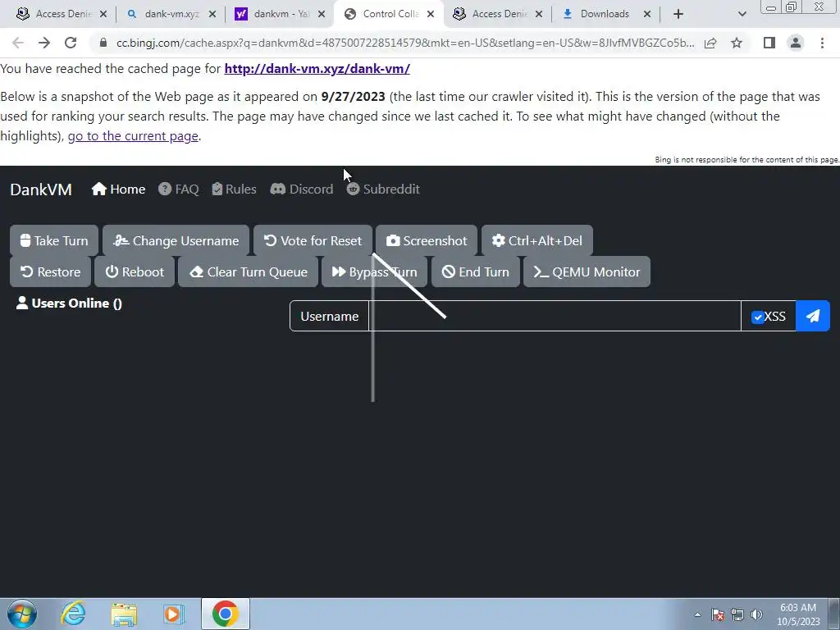The height and width of the screenshot is (630, 840).
Task: Go back in browser history
Action: [18, 43]
